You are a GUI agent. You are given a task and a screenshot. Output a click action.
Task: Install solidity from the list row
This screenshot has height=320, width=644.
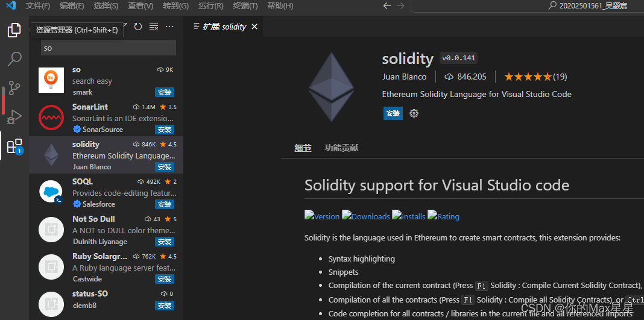pyautogui.click(x=165, y=167)
